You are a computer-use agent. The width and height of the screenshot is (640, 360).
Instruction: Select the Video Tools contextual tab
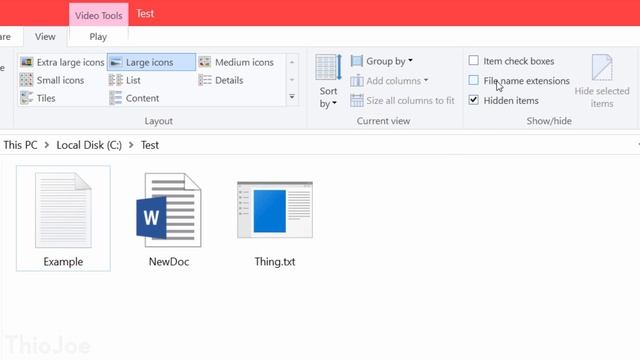pos(99,15)
